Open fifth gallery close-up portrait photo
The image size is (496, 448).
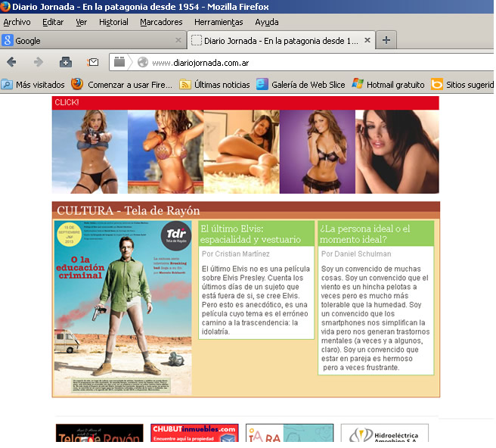pyautogui.click(x=397, y=151)
